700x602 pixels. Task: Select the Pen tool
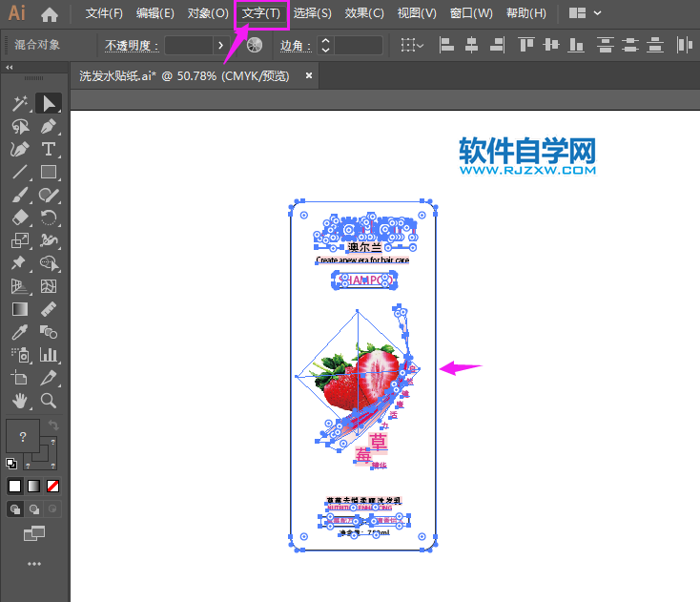(x=49, y=126)
